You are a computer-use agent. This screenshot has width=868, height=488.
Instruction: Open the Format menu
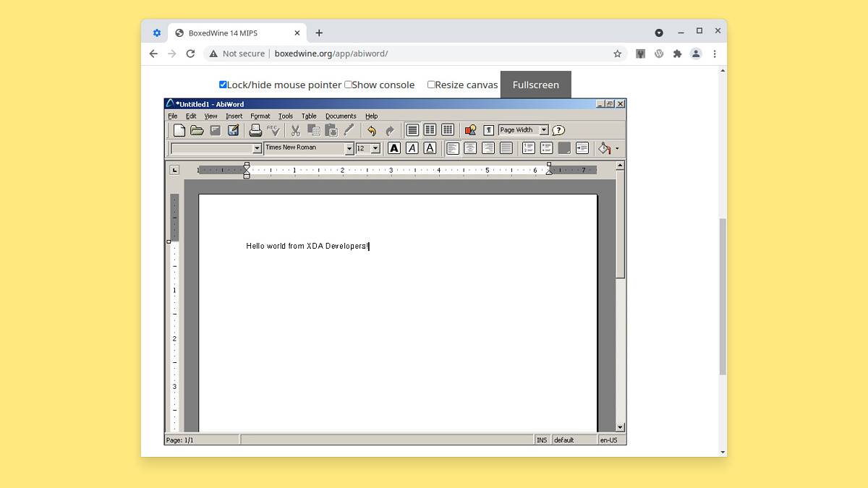[260, 116]
